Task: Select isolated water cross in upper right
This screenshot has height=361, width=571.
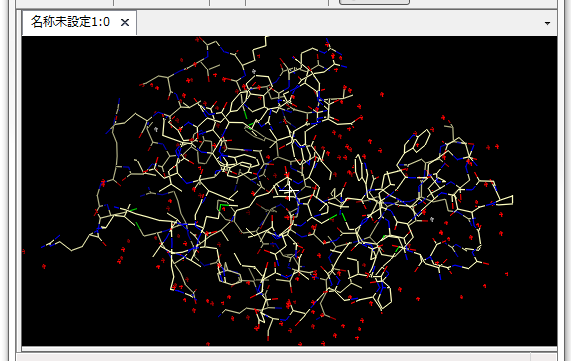Action: (x=382, y=94)
